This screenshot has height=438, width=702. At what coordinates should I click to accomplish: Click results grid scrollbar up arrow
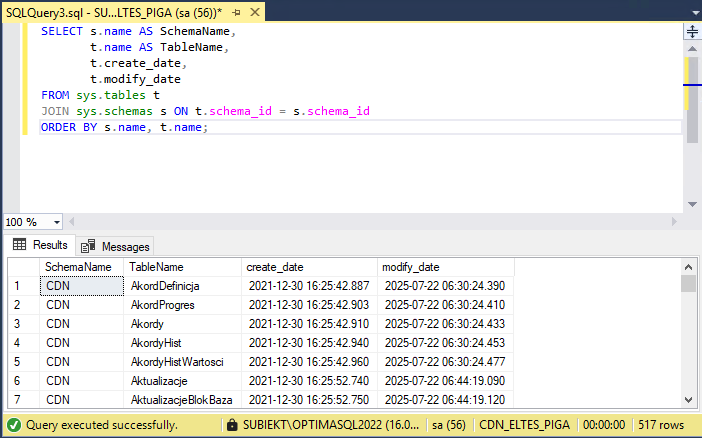[x=689, y=267]
